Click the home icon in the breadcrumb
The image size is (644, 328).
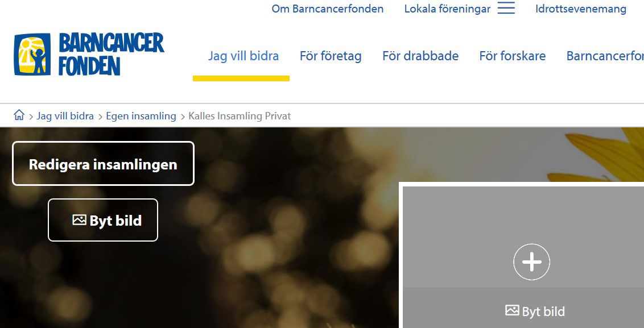tap(19, 115)
